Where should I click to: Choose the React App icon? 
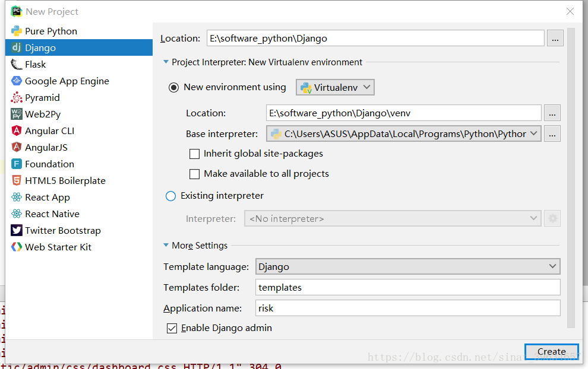[x=17, y=197]
